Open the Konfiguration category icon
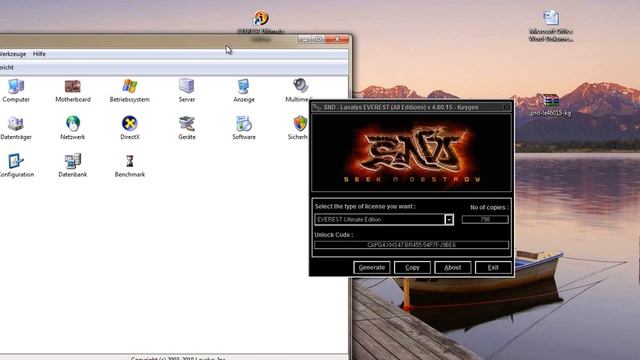 click(16, 161)
